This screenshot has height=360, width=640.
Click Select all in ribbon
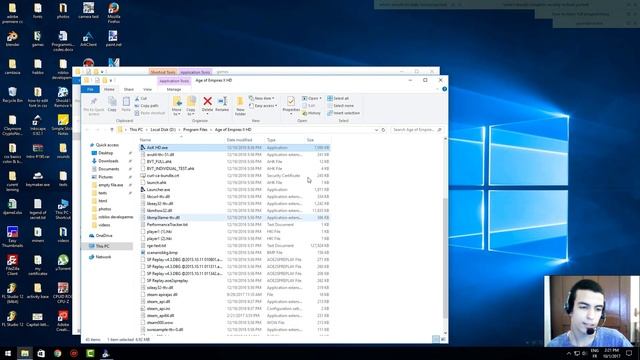point(338,98)
